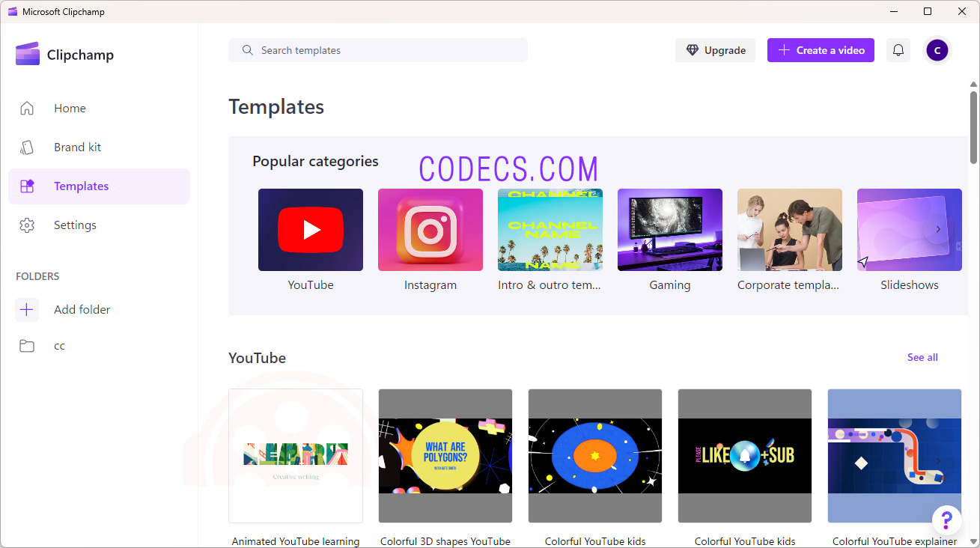Open the Brand kit section
The image size is (980, 548).
click(x=99, y=147)
